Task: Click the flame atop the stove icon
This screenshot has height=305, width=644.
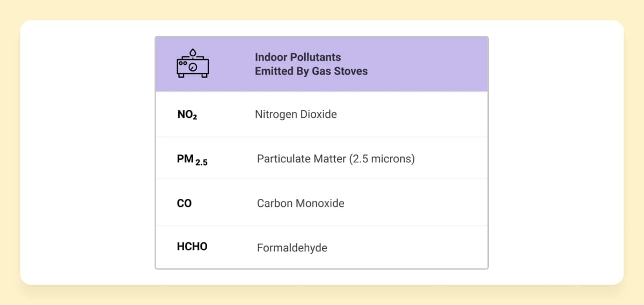Action: coord(193,53)
